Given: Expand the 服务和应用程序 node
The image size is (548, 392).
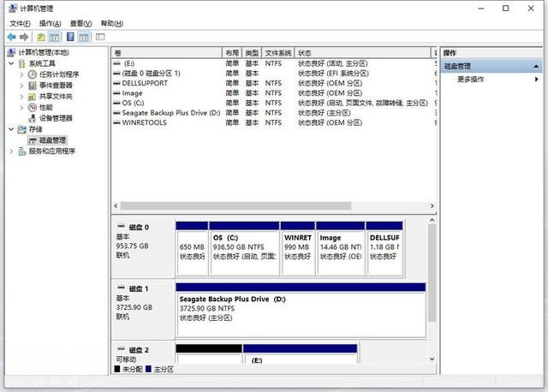Looking at the screenshot, I should 11,151.
